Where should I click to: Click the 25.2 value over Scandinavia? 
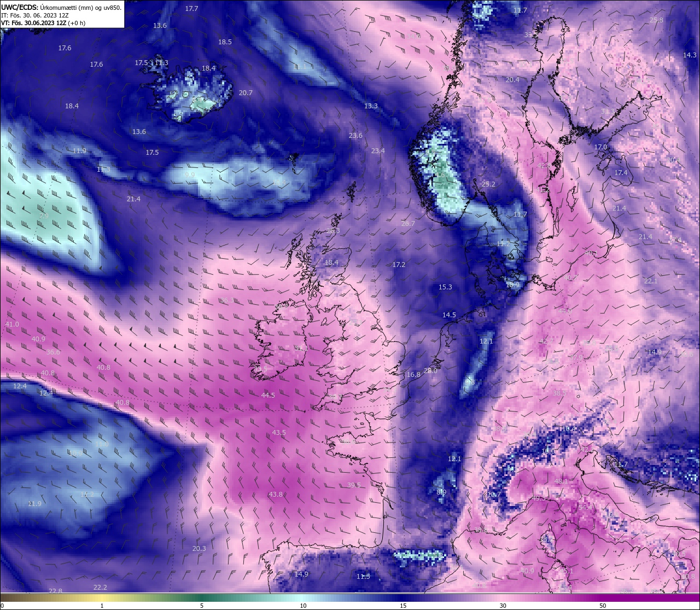click(x=488, y=184)
